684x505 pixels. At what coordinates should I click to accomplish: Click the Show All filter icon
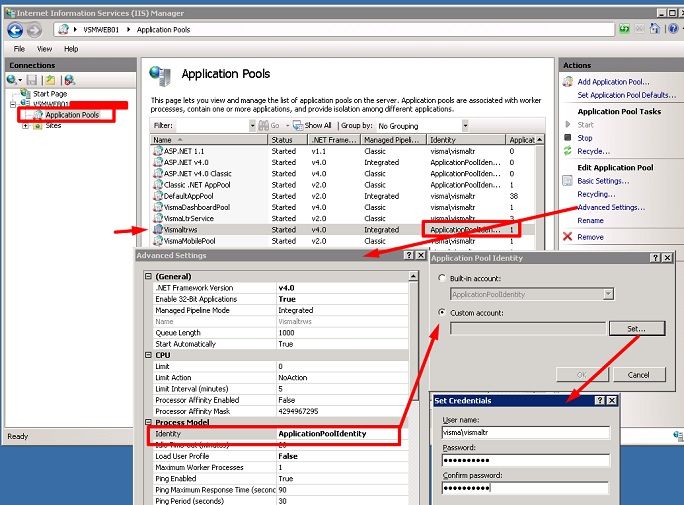coord(298,126)
